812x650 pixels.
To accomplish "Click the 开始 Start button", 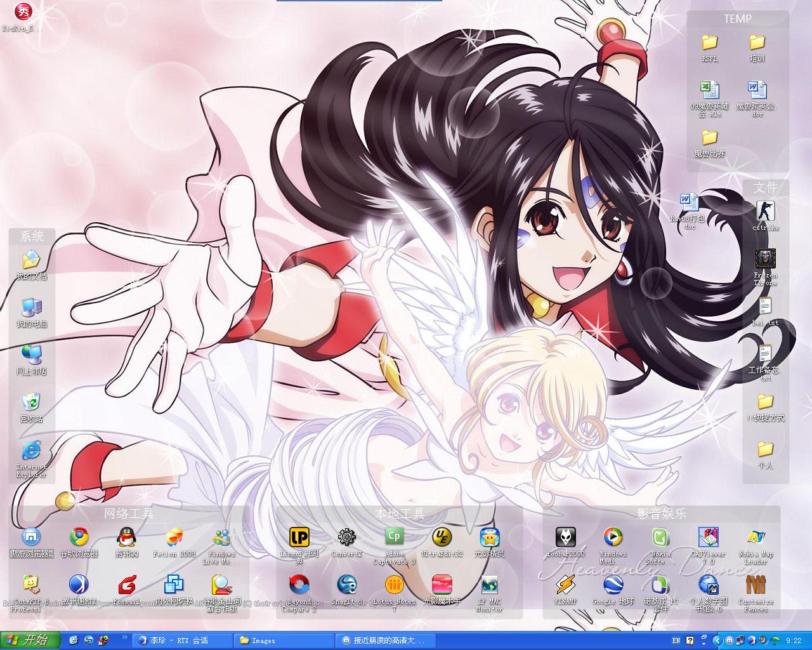I will tap(30, 640).
